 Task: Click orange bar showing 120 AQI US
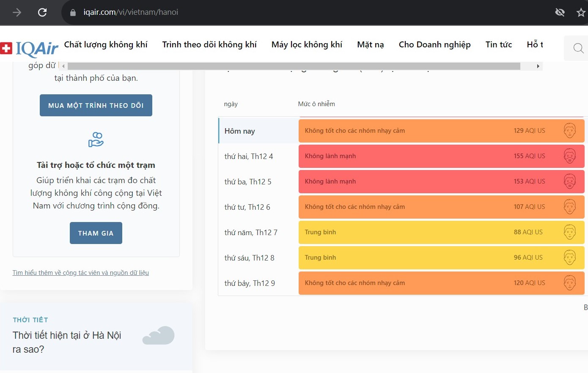click(441, 283)
